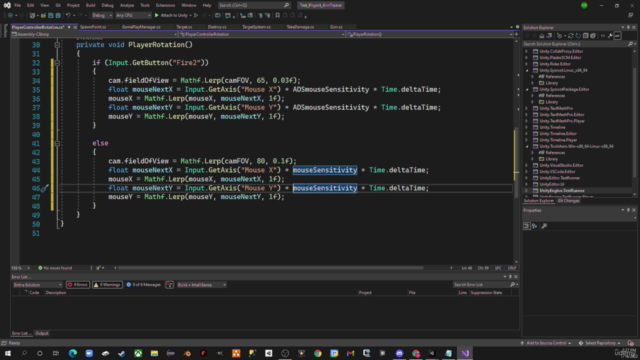Open Xbox app from the taskbar
640x360 pixels.
tap(138, 353)
